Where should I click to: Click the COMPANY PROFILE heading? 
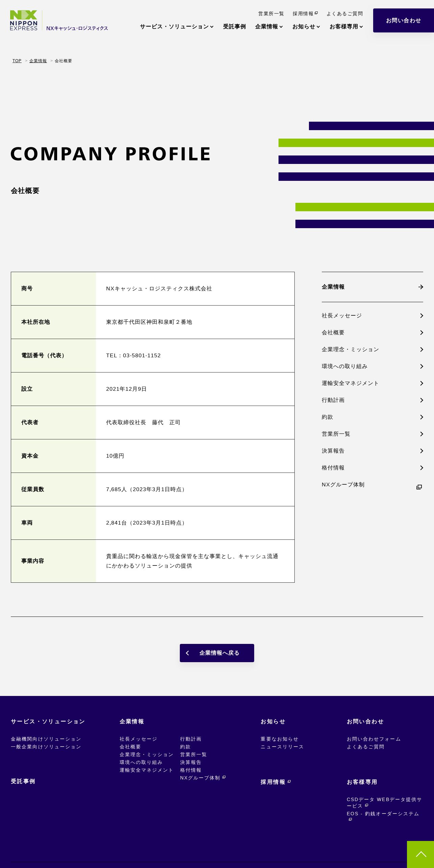(111, 154)
